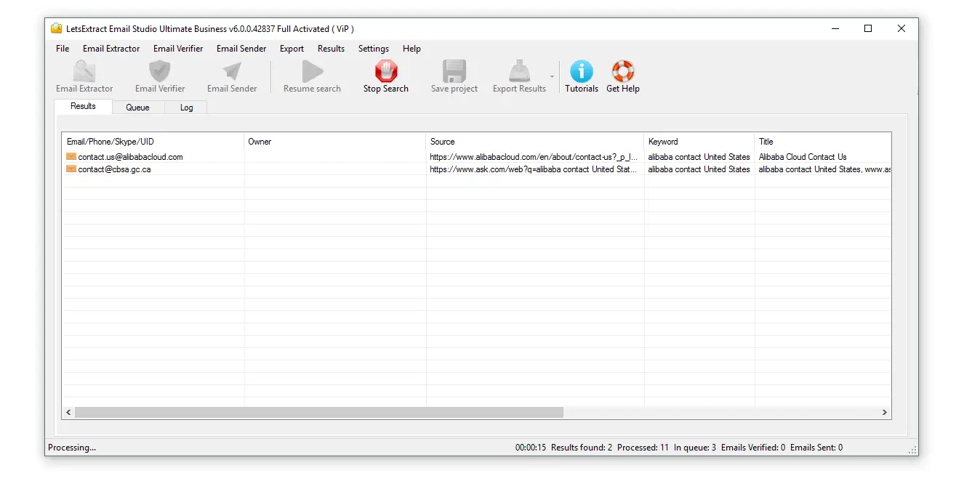Click the envelope icon beside contact@cbsa.gc.ca
980x481 pixels.
pyautogui.click(x=71, y=169)
